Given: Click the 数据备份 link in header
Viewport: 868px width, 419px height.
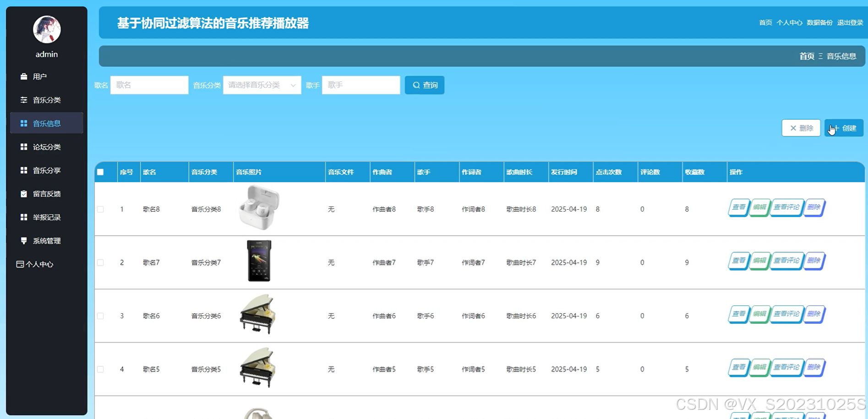Looking at the screenshot, I should pyautogui.click(x=819, y=22).
